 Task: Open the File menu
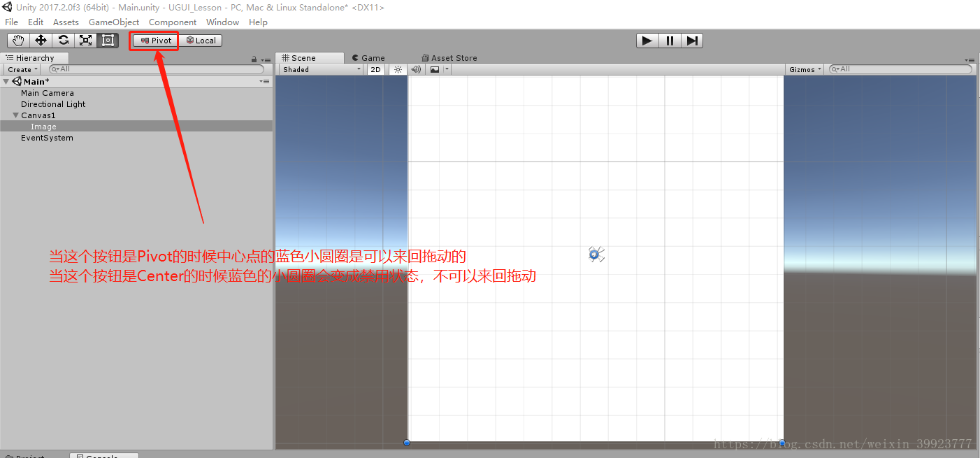[11, 22]
